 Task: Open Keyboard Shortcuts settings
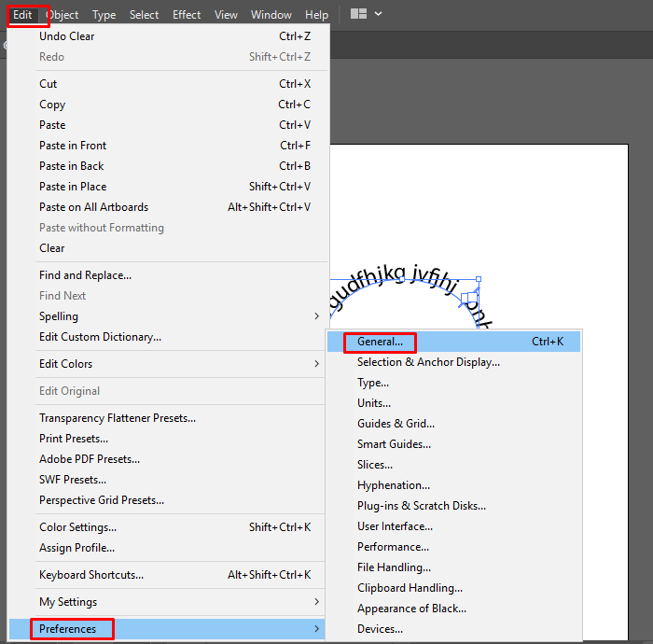point(91,575)
